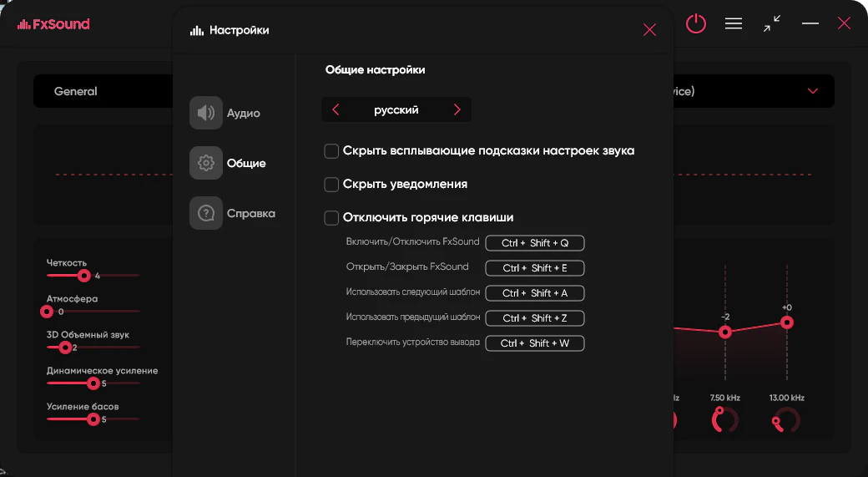Click the Аудио speaker icon

point(205,113)
